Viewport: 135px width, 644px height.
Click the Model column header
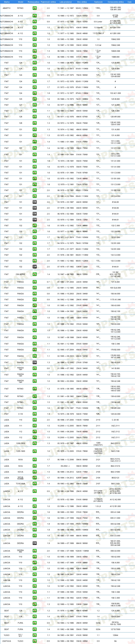(x=21, y=2)
